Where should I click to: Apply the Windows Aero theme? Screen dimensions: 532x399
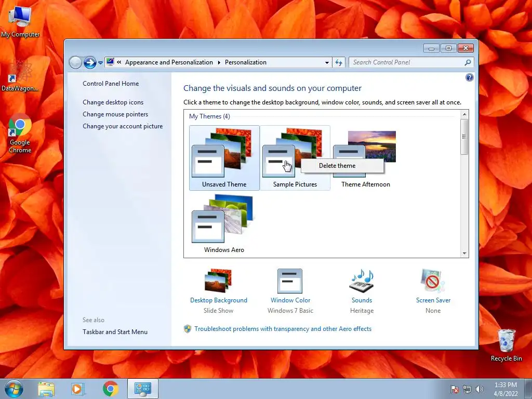click(x=224, y=223)
